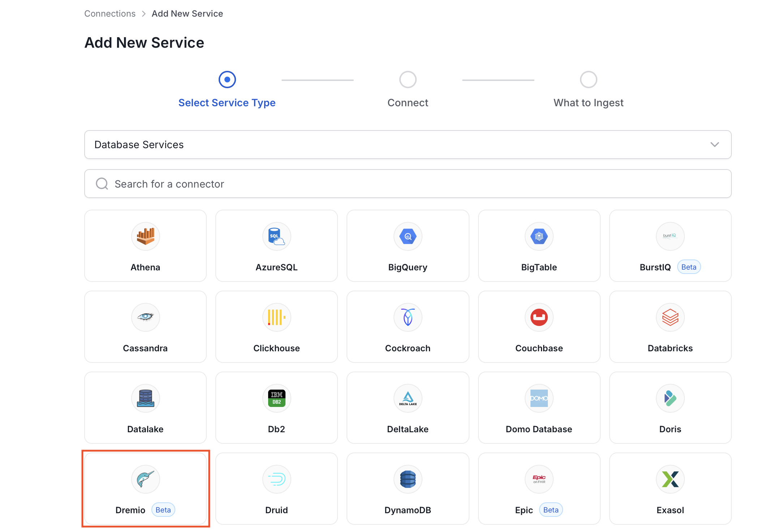Select the Dremio narwhal icon

pyautogui.click(x=145, y=479)
